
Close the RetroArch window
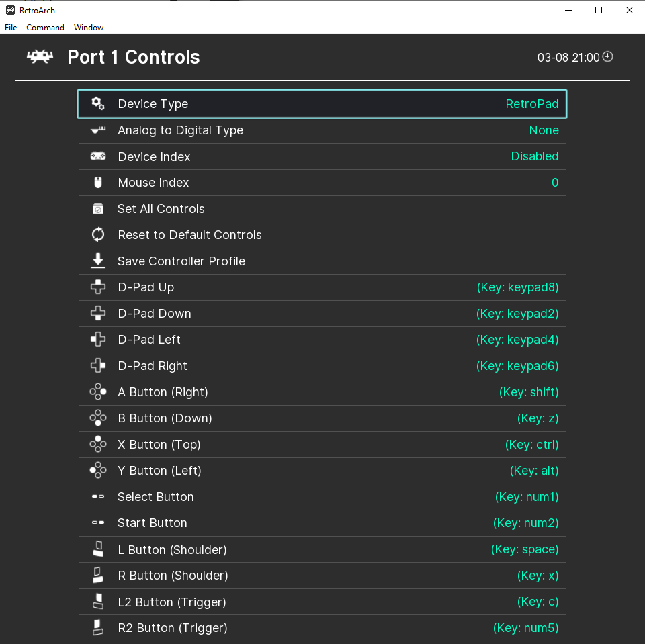pyautogui.click(x=630, y=10)
